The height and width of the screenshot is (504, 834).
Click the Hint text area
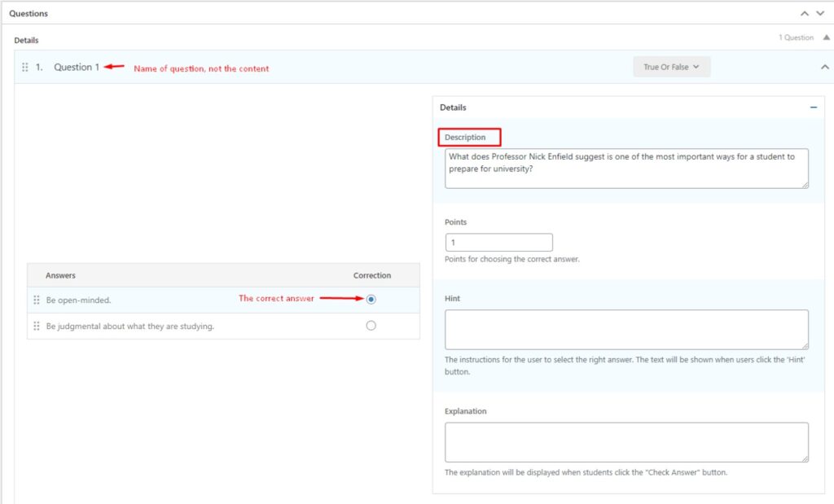click(x=625, y=330)
